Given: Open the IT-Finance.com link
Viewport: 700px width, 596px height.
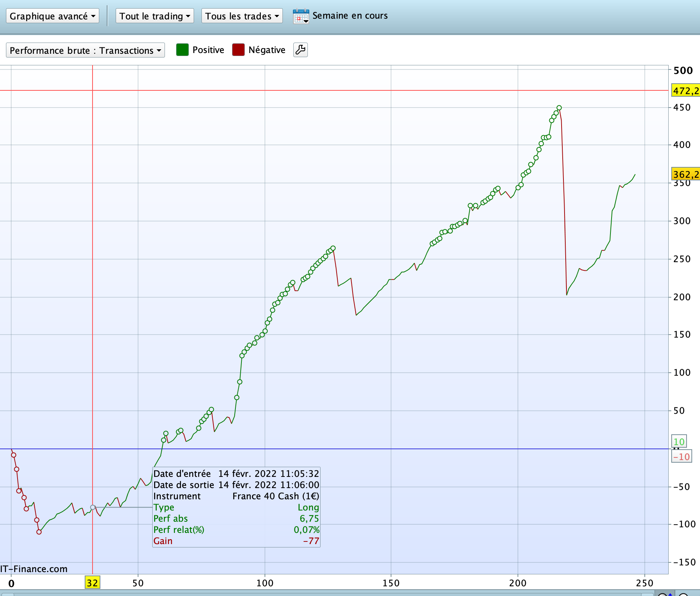Looking at the screenshot, I should (34, 569).
